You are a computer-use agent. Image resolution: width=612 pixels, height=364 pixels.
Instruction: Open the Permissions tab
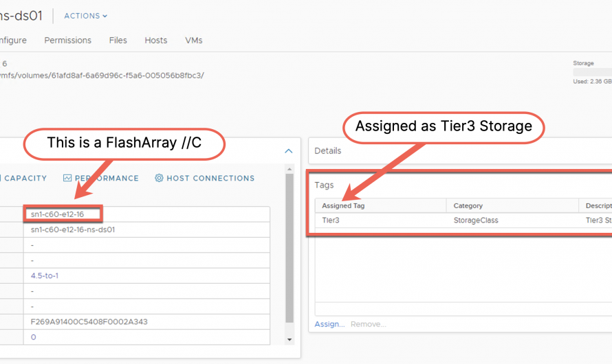pyautogui.click(x=67, y=41)
